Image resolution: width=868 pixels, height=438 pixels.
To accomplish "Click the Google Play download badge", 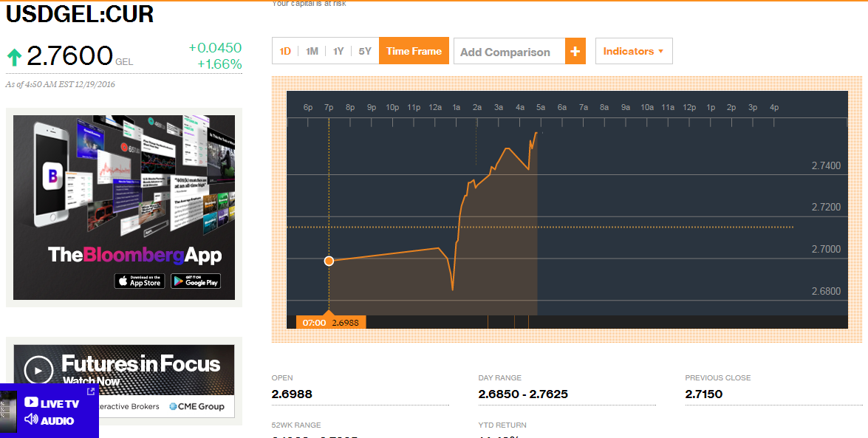I will tap(196, 281).
